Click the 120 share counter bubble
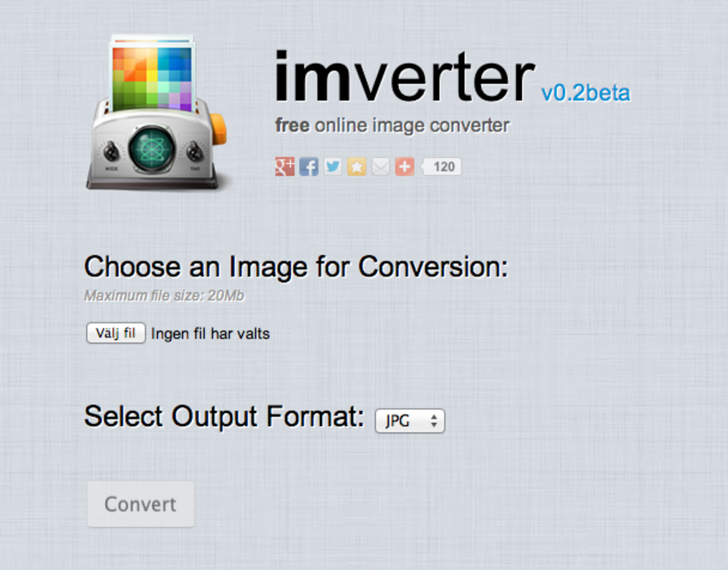This screenshot has width=728, height=570. pyautogui.click(x=443, y=167)
